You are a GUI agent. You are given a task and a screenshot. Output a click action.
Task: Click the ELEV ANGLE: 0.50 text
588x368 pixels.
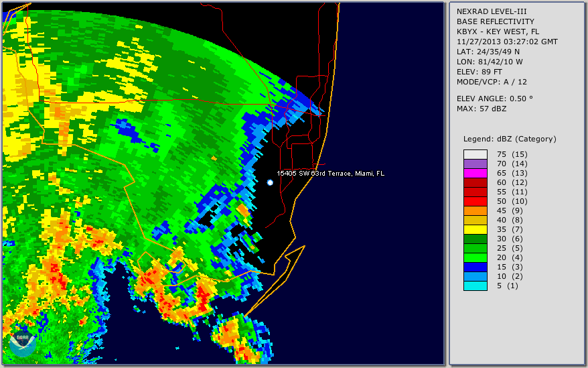pyautogui.click(x=495, y=99)
